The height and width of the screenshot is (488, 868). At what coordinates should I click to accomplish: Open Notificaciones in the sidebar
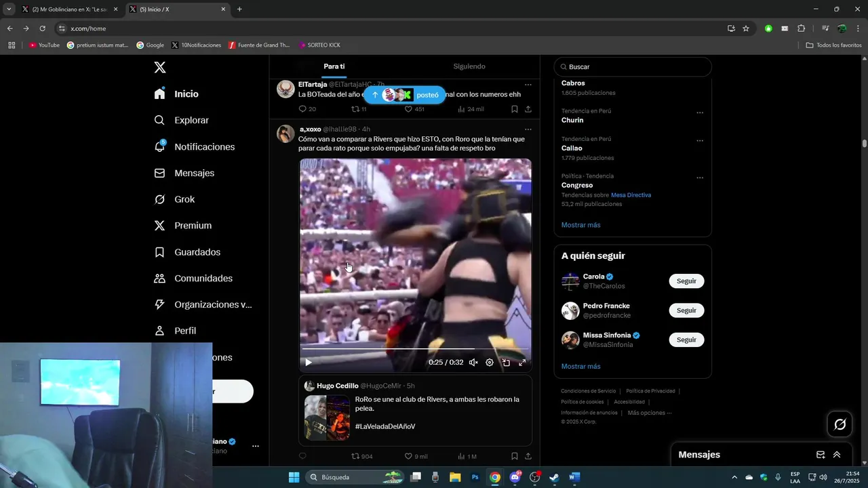point(194,146)
